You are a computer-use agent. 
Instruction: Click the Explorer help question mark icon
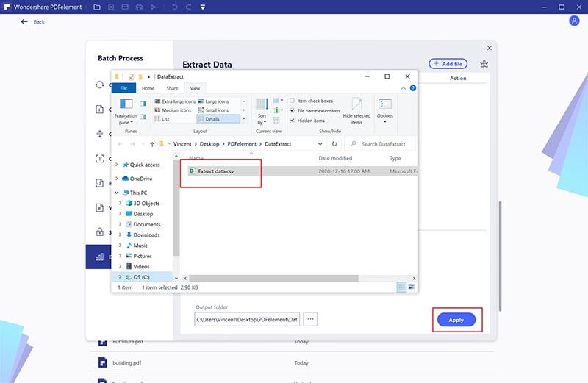pyautogui.click(x=413, y=88)
